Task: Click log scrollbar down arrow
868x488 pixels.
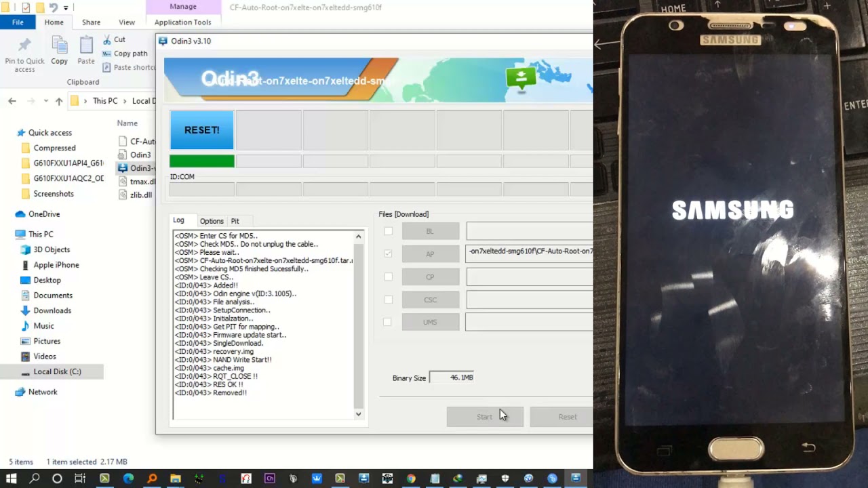Action: 359,414
